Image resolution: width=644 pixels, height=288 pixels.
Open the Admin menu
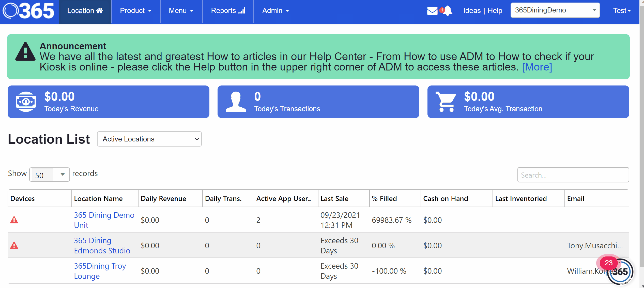click(276, 11)
